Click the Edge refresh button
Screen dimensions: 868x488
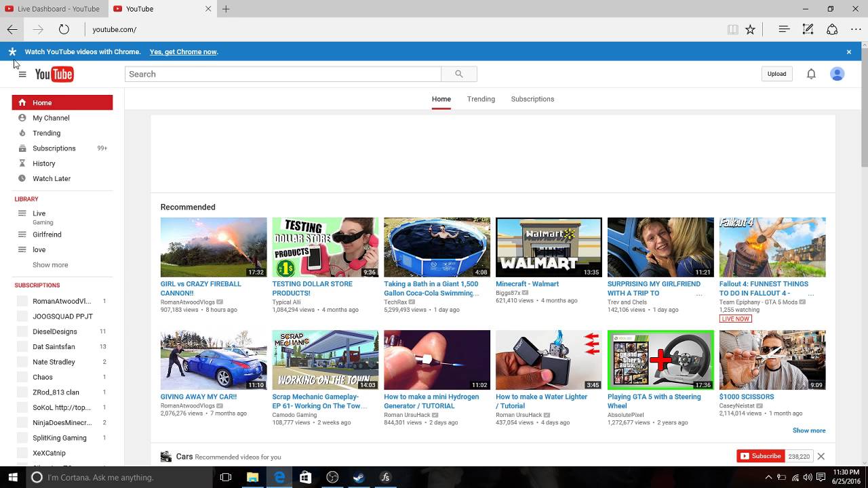(x=64, y=29)
